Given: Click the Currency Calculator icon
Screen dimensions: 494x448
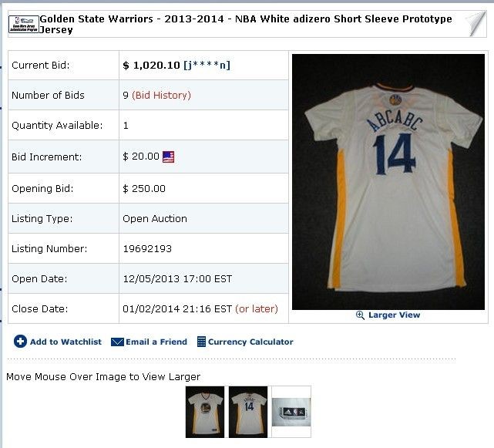Looking at the screenshot, I should [x=201, y=342].
